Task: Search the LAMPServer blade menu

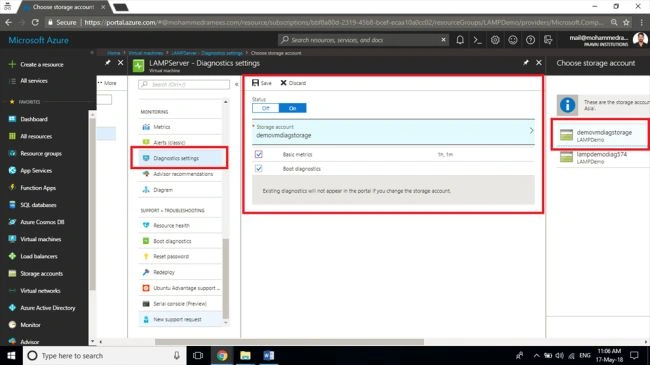Action: click(184, 84)
